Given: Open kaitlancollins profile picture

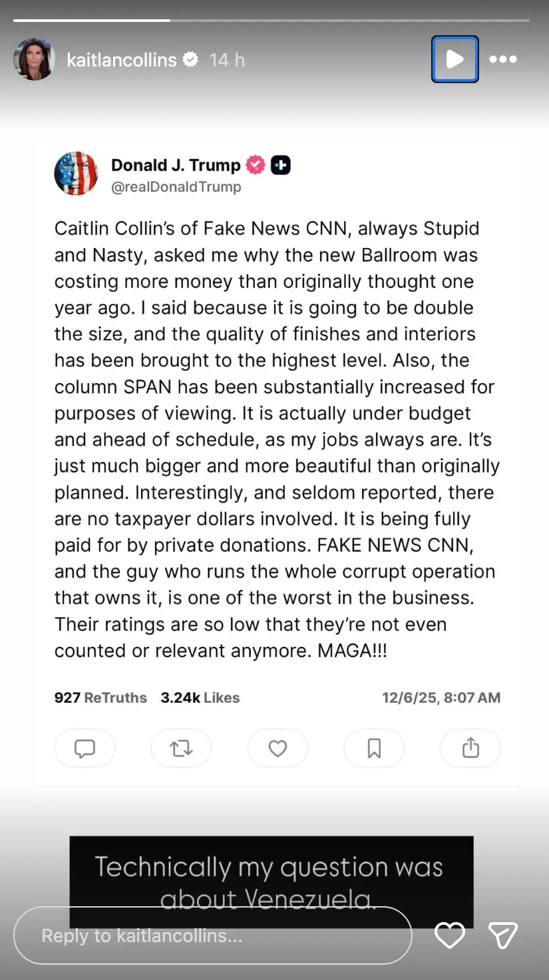Looking at the screenshot, I should pos(35,59).
